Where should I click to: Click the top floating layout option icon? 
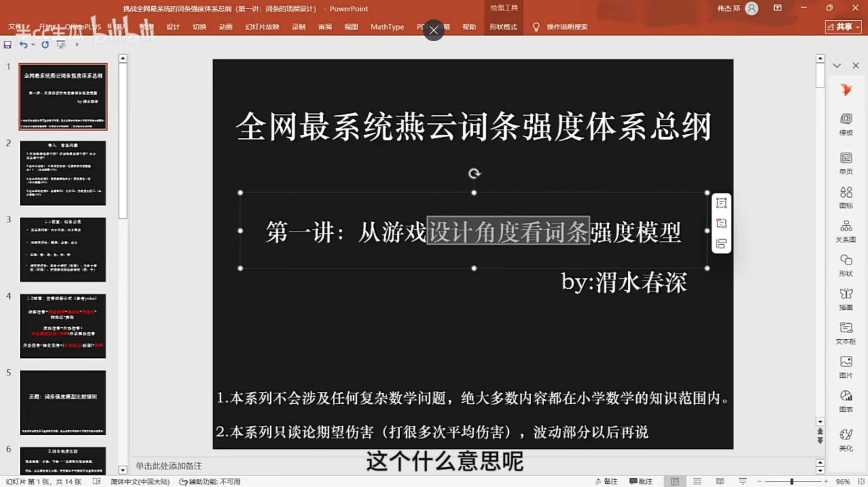(x=721, y=203)
